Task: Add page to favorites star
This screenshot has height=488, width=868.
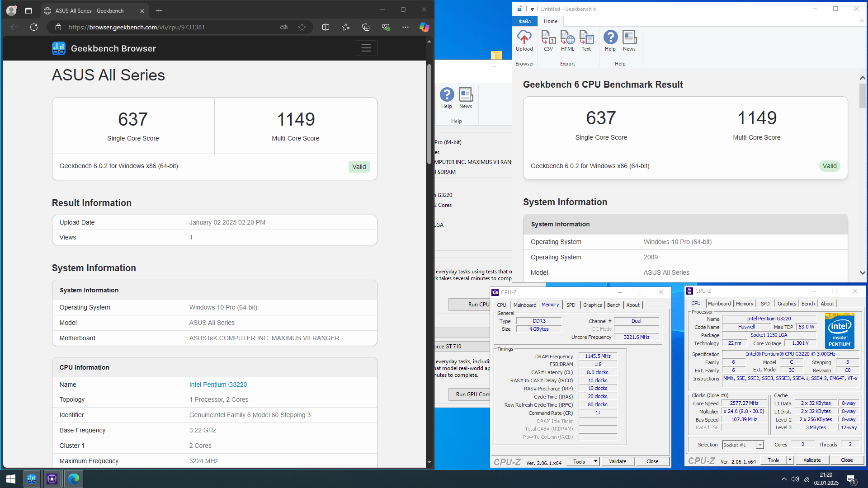Action: pyautogui.click(x=302, y=27)
